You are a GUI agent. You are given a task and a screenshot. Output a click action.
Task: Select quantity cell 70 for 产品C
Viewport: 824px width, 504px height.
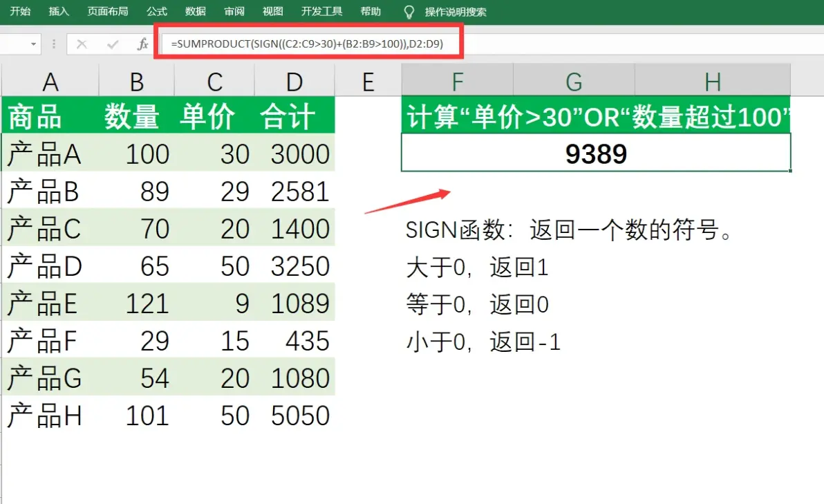tap(137, 227)
